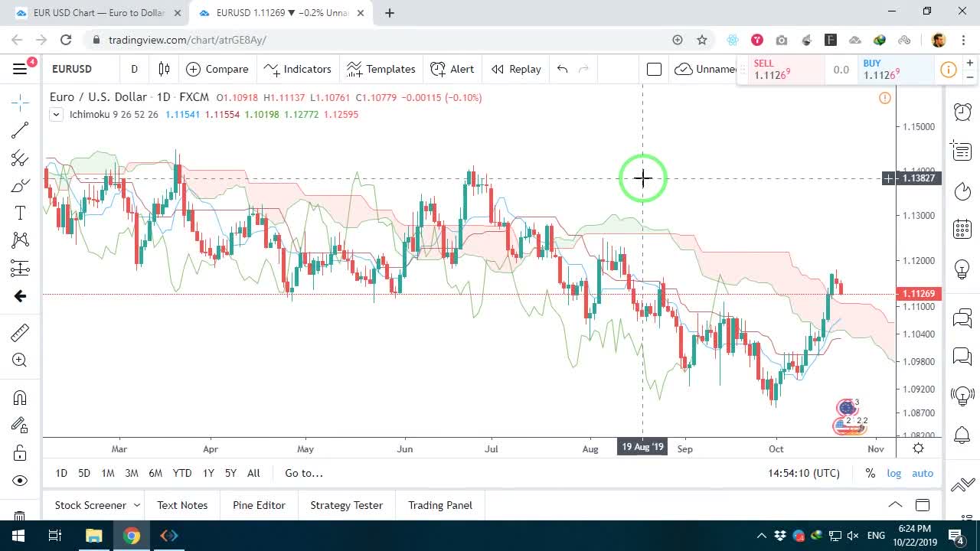This screenshot has width=980, height=551.
Task: Open the prediction and measurement tools
Action: pos(20,268)
